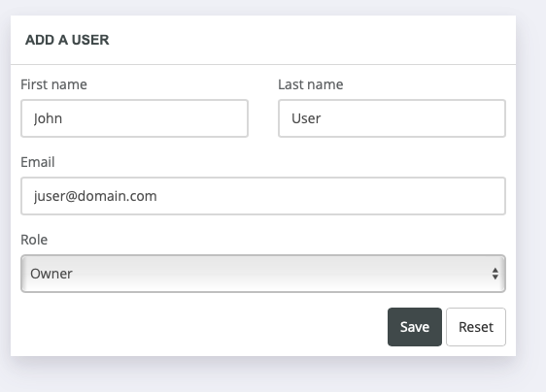Click the up arrow of the Role selector

(x=495, y=270)
